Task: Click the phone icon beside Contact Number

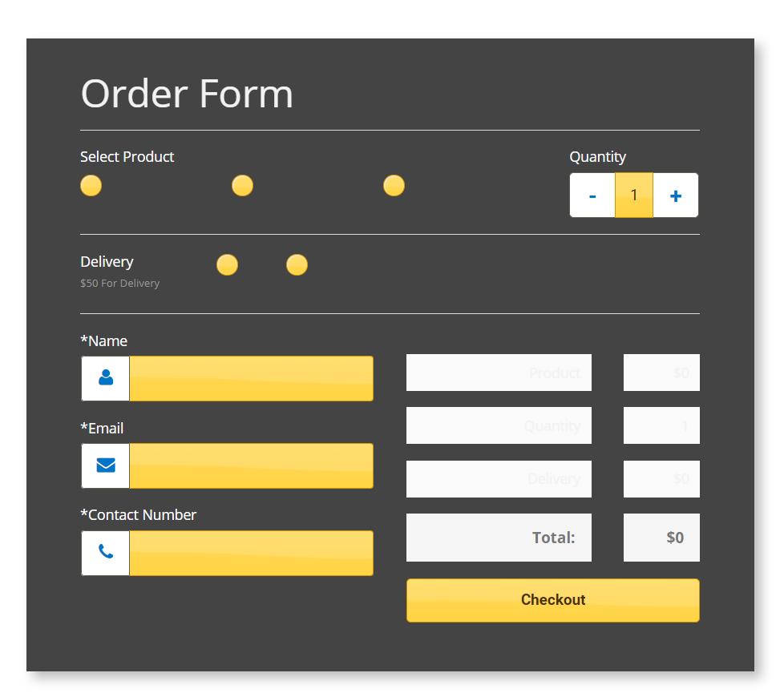Action: tap(104, 553)
